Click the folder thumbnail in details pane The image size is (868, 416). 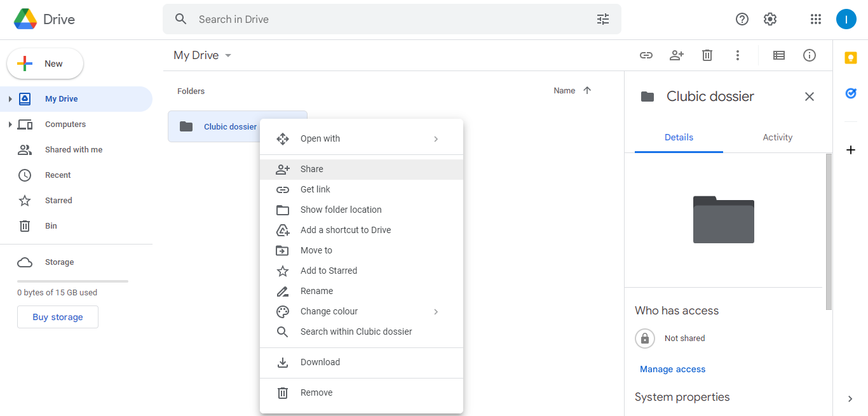coord(724,220)
